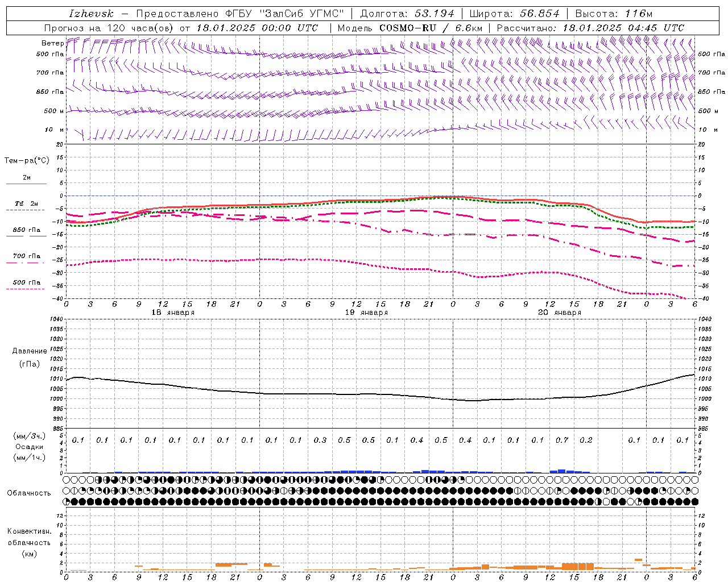The height and width of the screenshot is (582, 728).
Task: Click the "Модель COSMO-RU / 6.6км" label
Action: click(410, 28)
